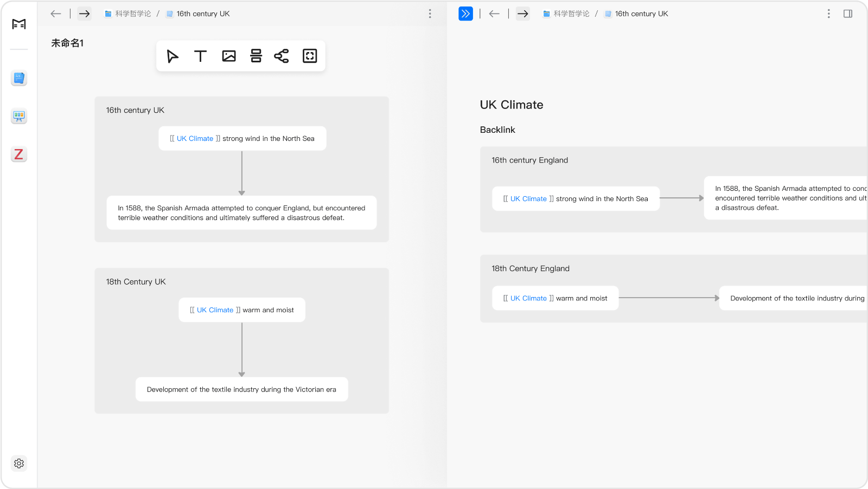868x489 pixels.
Task: Click UK Climate link in warm and moist backlink
Action: 528,299
